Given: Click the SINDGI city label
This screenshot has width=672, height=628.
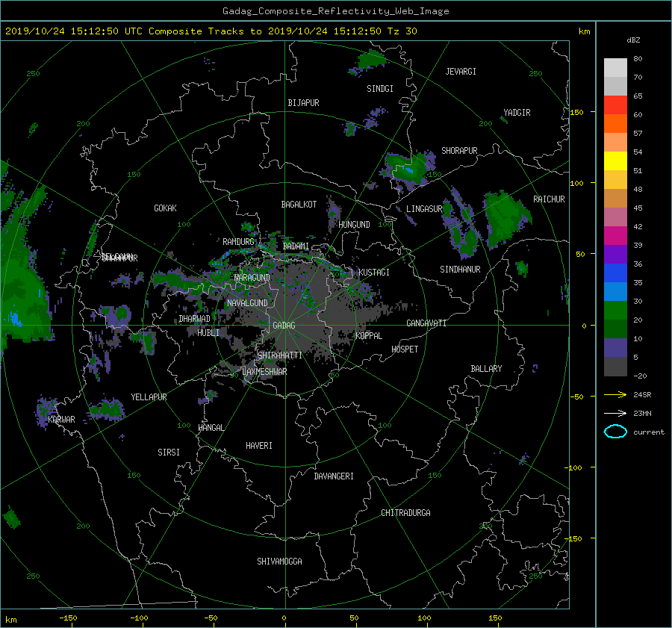Looking at the screenshot, I should tap(380, 89).
